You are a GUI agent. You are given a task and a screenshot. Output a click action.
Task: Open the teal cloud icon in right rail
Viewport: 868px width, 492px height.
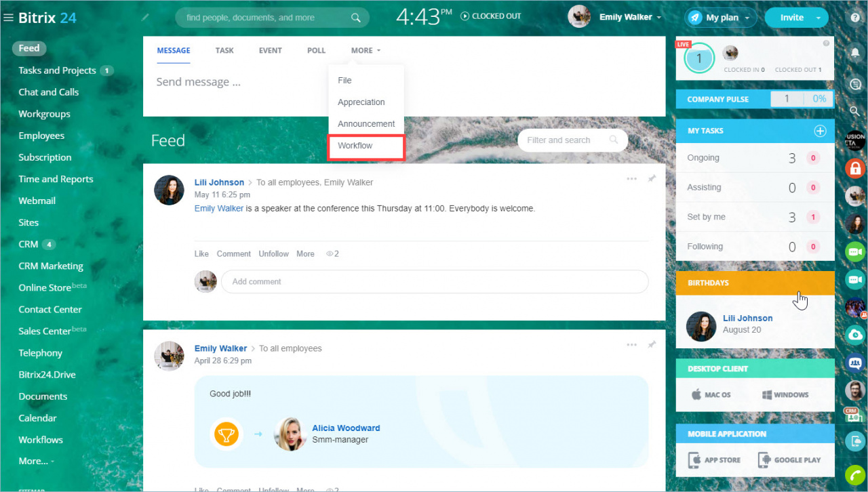pos(855,334)
